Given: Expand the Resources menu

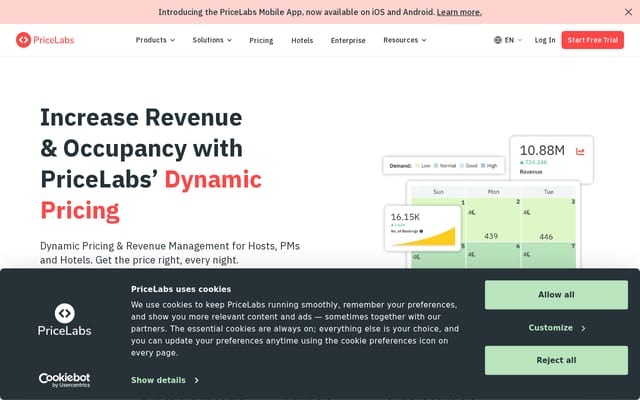Looking at the screenshot, I should click(404, 40).
